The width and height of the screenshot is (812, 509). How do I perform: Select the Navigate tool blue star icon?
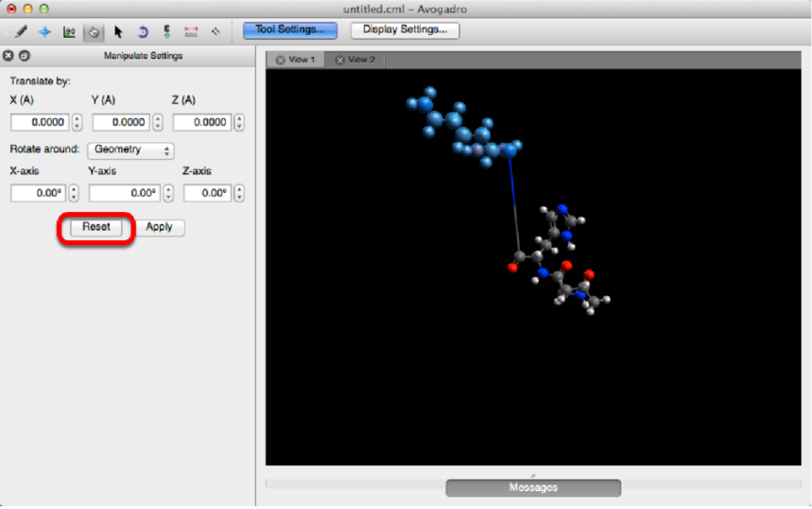point(44,31)
